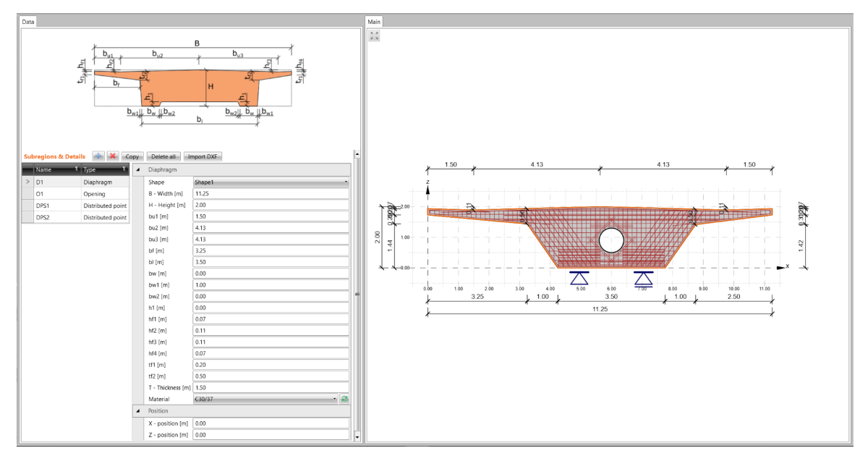
Task: Click the Import DXF button
Action: coord(203,156)
